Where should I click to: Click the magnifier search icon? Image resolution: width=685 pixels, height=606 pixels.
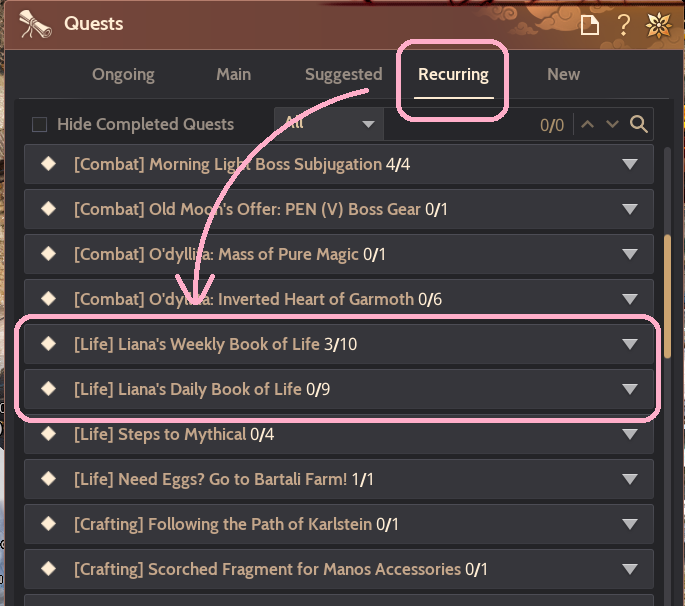pos(639,125)
